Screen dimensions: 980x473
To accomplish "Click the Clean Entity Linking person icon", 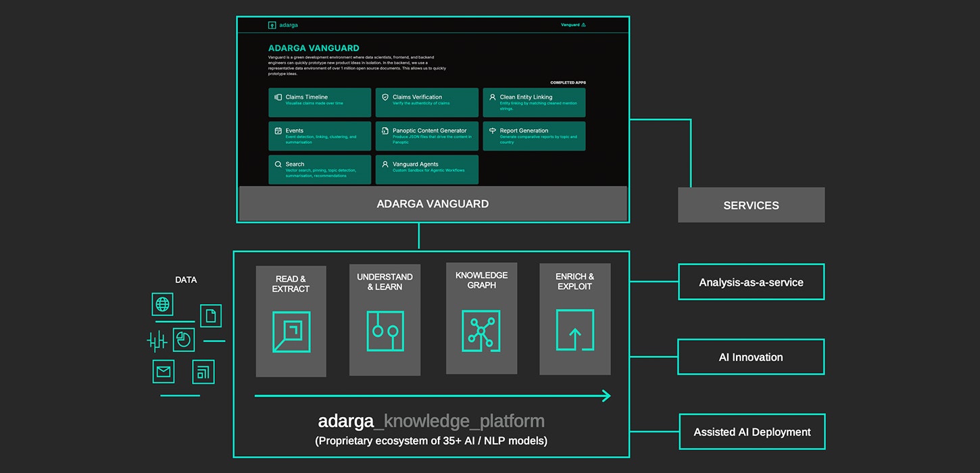I will [x=493, y=97].
